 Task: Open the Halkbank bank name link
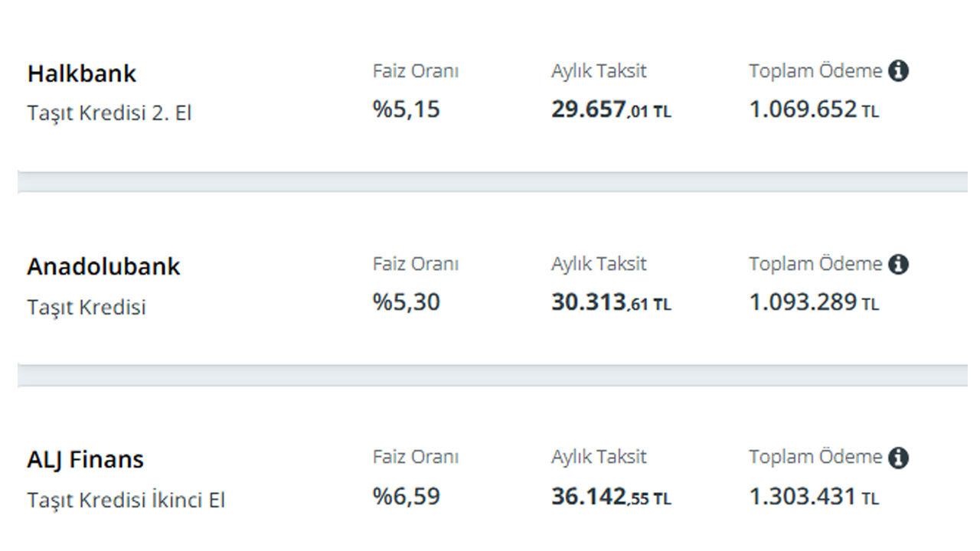click(82, 73)
